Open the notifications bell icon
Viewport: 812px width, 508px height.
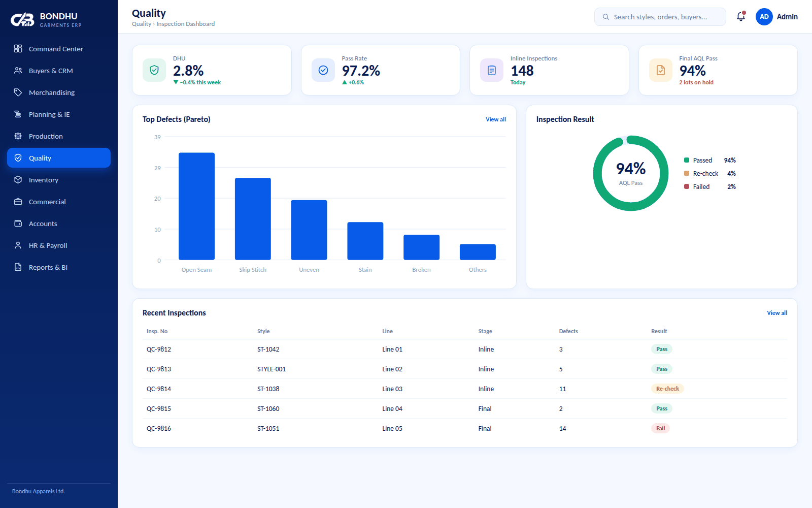coord(741,17)
